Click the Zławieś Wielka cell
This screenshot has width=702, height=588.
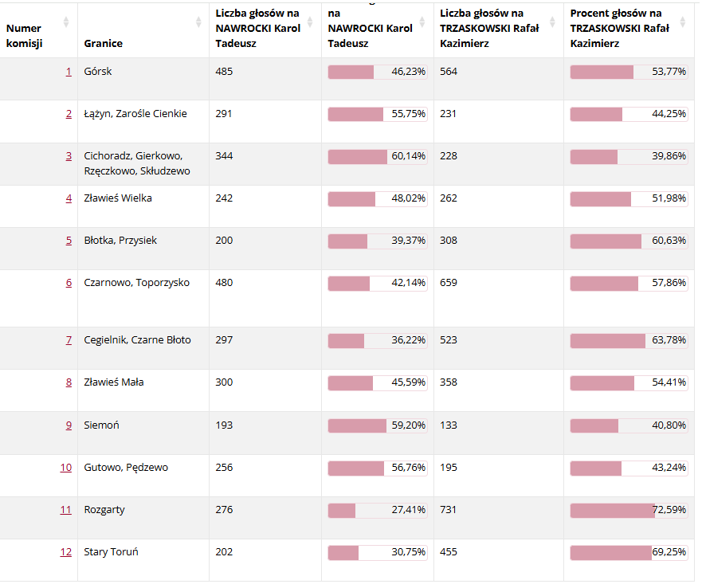click(118, 198)
